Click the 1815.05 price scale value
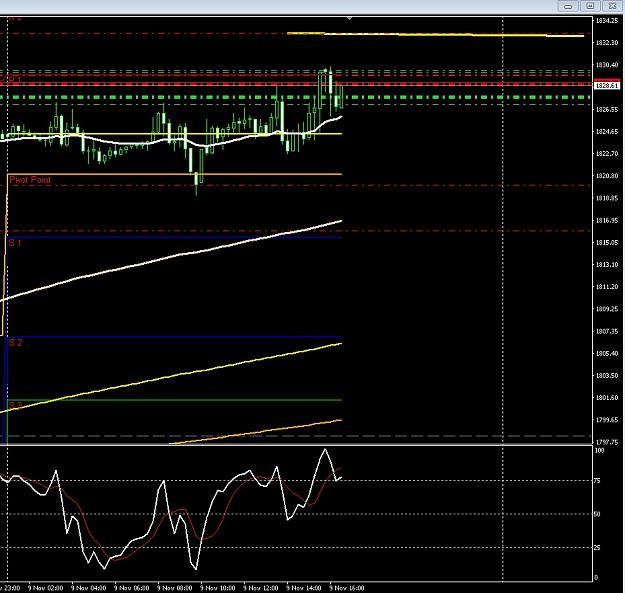Viewport: 625px width, 593px height. (607, 242)
